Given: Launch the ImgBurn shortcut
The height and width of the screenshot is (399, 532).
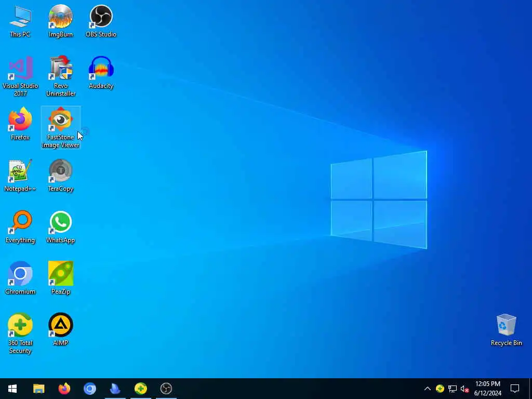Looking at the screenshot, I should [60, 21].
